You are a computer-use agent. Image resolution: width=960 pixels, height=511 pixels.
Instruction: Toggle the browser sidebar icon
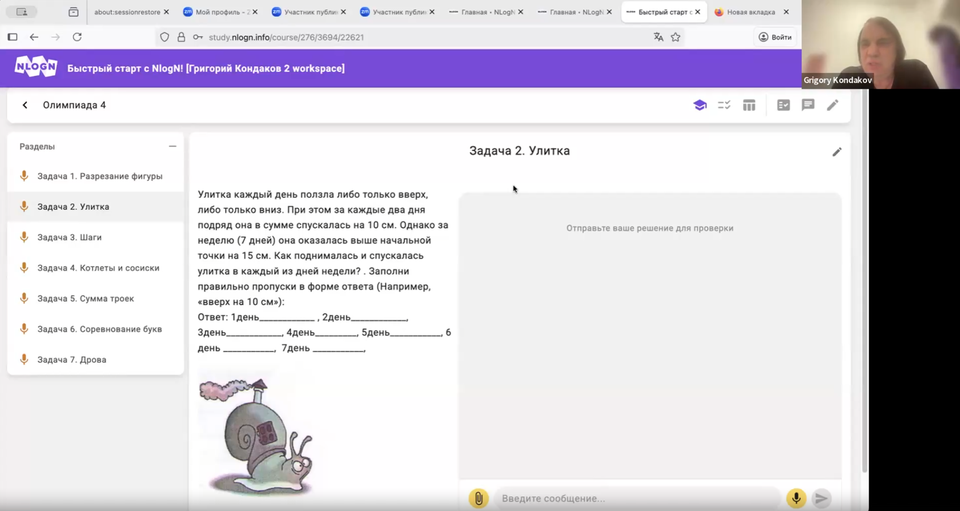12,37
